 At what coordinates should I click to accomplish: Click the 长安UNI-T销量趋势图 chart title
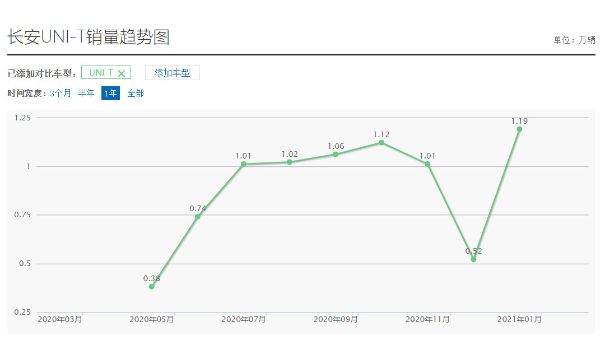[89, 37]
